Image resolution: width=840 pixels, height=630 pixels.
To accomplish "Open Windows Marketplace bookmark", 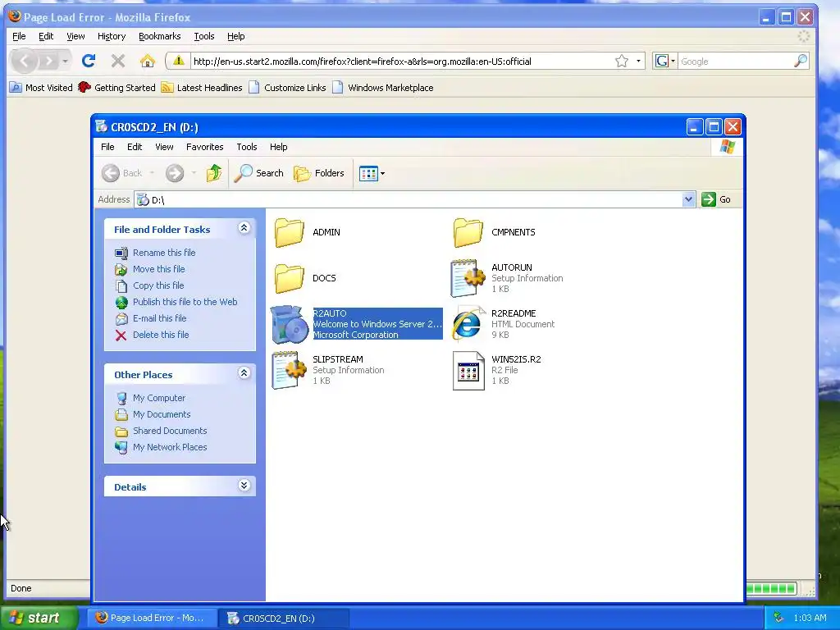I will 383,88.
